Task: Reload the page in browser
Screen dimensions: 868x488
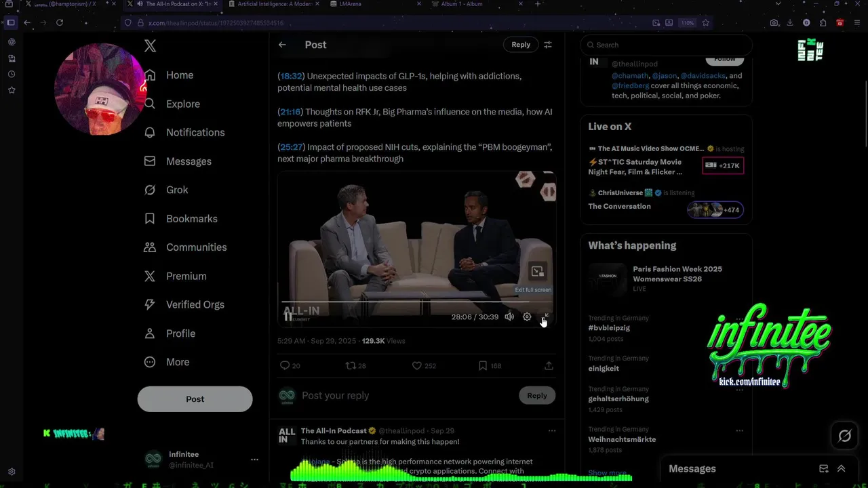Action: (x=60, y=22)
